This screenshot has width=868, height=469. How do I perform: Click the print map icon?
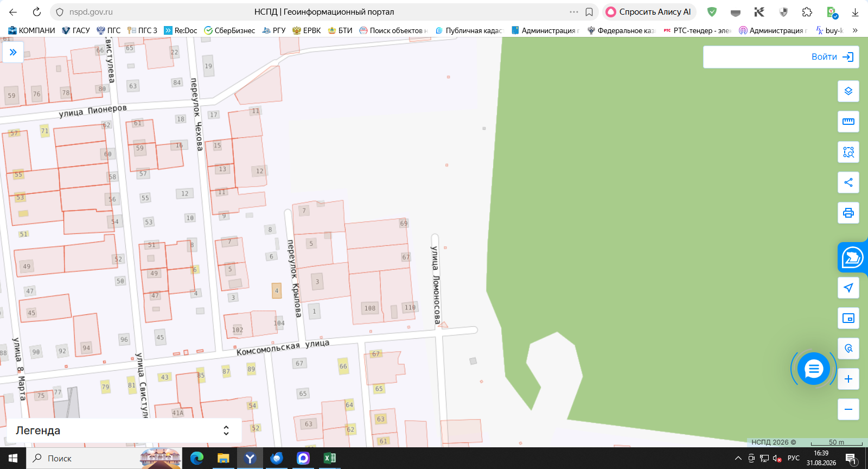point(848,213)
